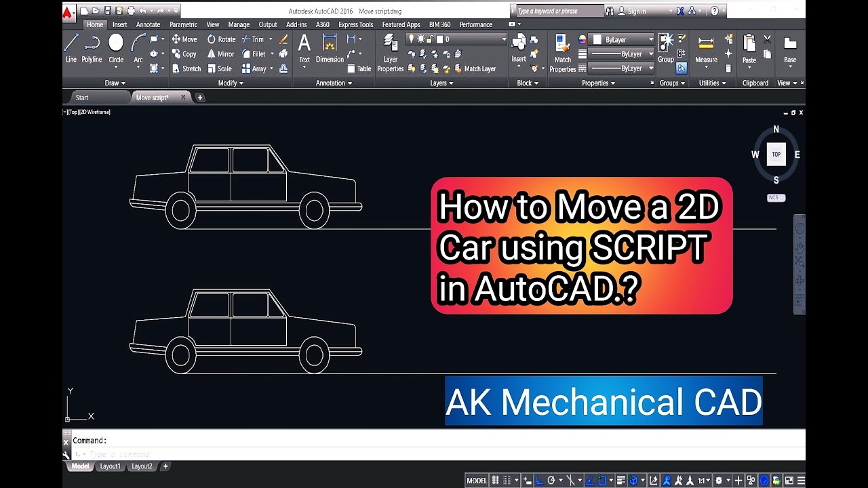The width and height of the screenshot is (868, 488).
Task: Toggle ortho mode in status bar
Action: (x=539, y=481)
